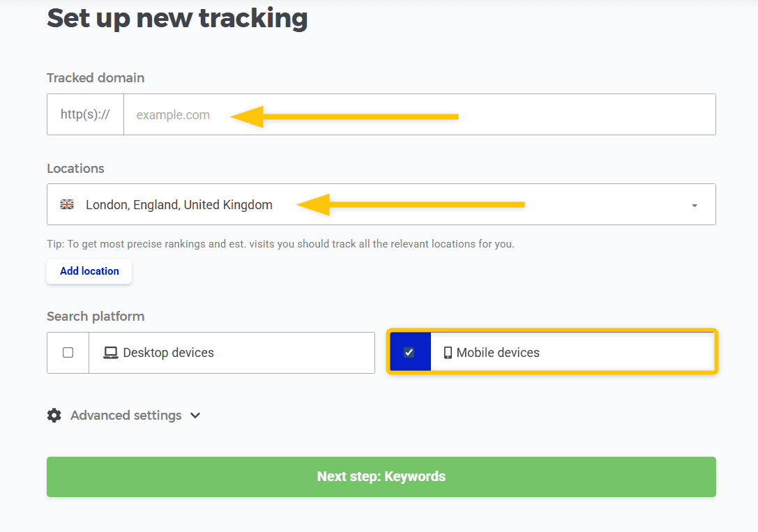Click the Set up new tracking heading
The image size is (758, 532).
click(x=177, y=18)
